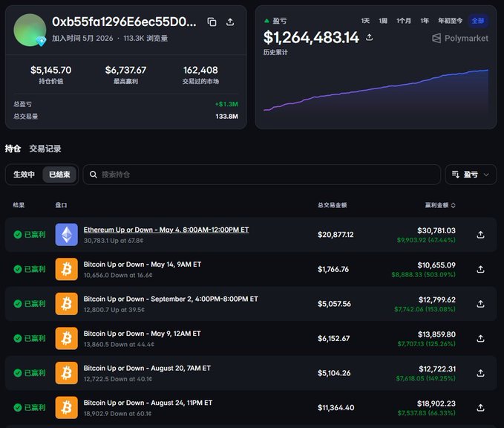This screenshot has height=428, width=504.
Task: Click the share icon on the Bitcoin August 20 row
Action: click(x=480, y=373)
